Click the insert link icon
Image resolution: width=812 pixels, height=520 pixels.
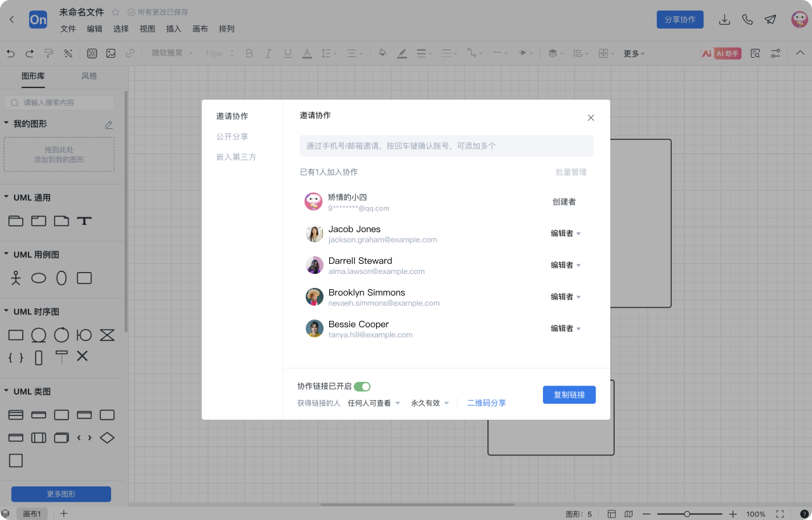click(129, 53)
